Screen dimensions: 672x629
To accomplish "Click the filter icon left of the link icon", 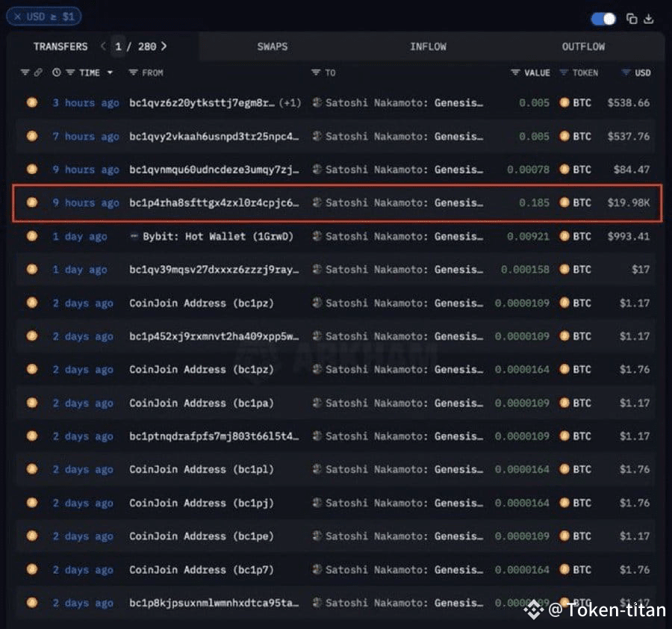I will click(25, 72).
